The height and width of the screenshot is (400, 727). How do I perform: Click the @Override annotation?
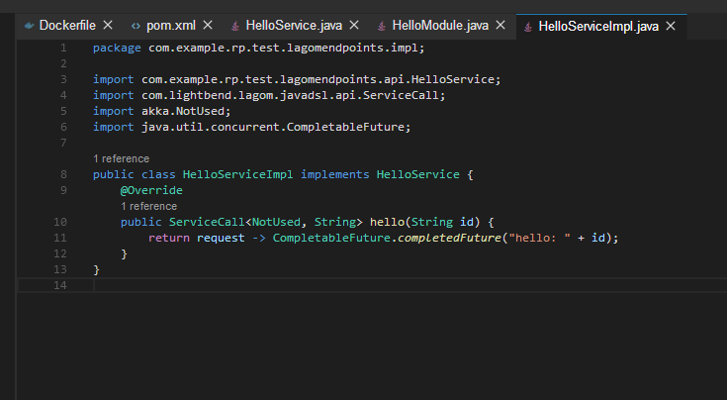point(151,190)
